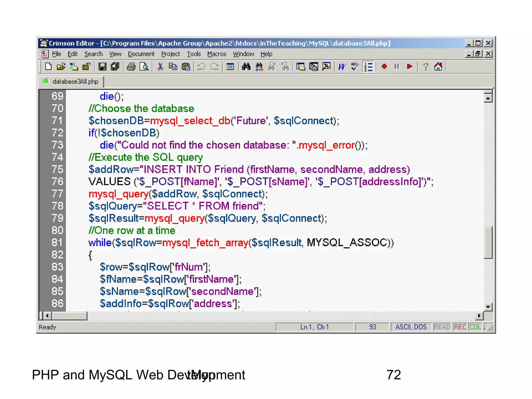Click the ASCII, DOS encoding status field
The height and width of the screenshot is (399, 532).
[x=411, y=327]
